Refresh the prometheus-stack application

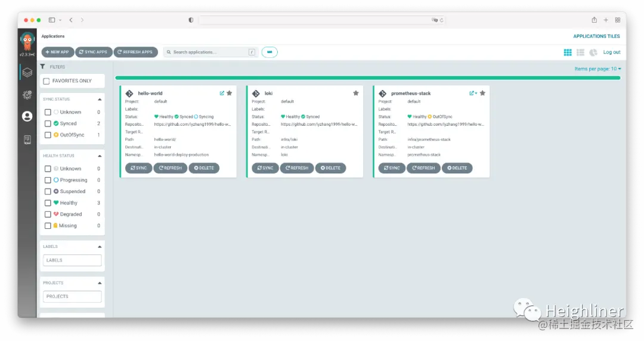423,168
